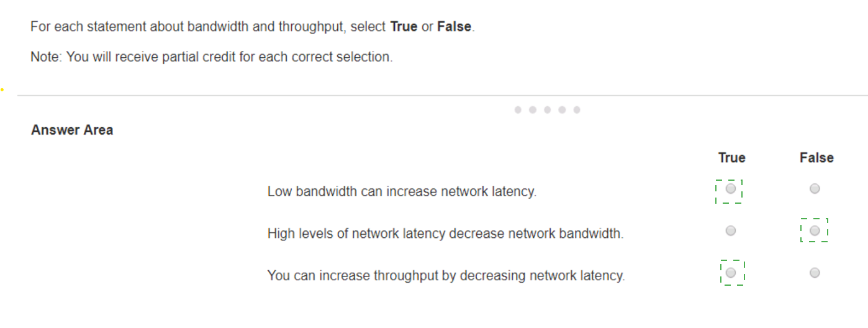Click the fourth dot of the divider handle
This screenshot has width=868, height=328.
[x=562, y=110]
